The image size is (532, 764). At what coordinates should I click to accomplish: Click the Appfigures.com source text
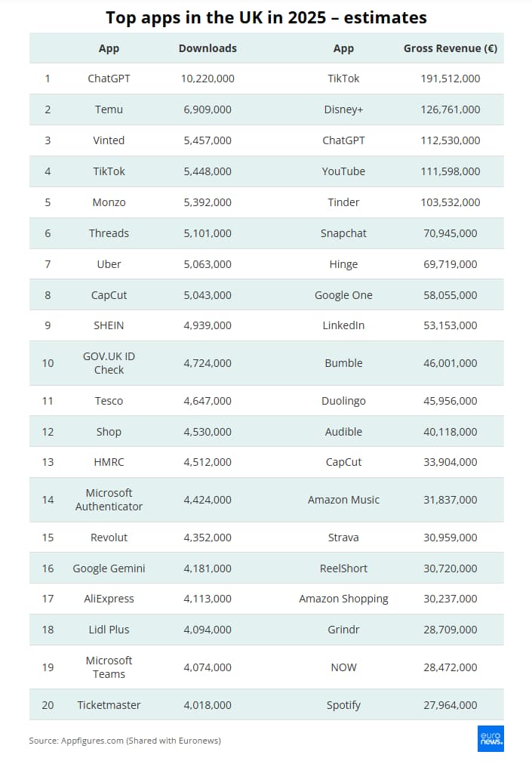125,741
